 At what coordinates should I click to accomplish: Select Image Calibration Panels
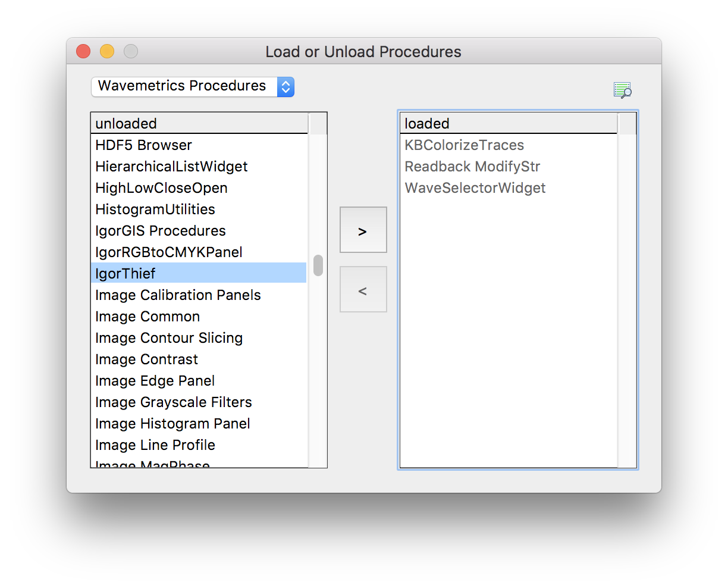click(x=199, y=295)
